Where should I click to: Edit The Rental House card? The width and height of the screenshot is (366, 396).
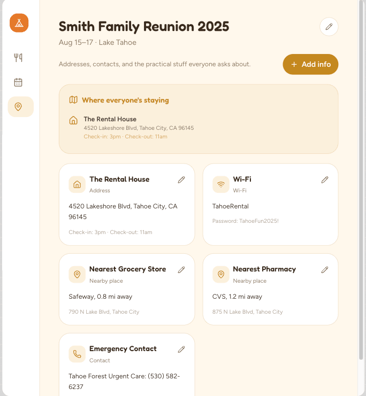pos(181,180)
